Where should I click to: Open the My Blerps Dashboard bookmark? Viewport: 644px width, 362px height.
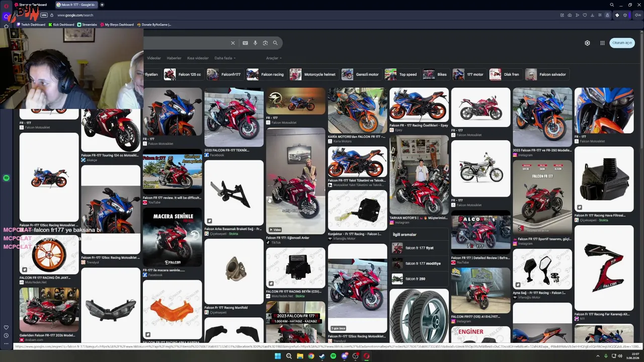[117, 25]
